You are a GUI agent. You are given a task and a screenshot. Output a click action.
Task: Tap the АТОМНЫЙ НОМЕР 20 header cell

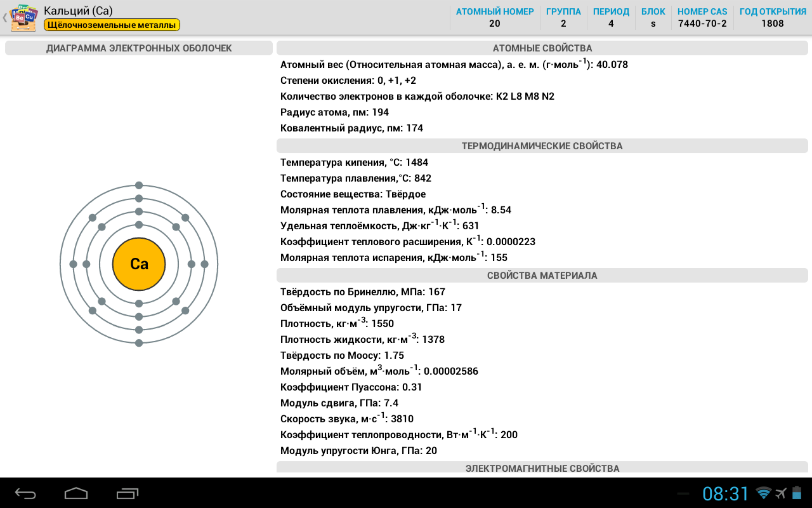point(495,18)
